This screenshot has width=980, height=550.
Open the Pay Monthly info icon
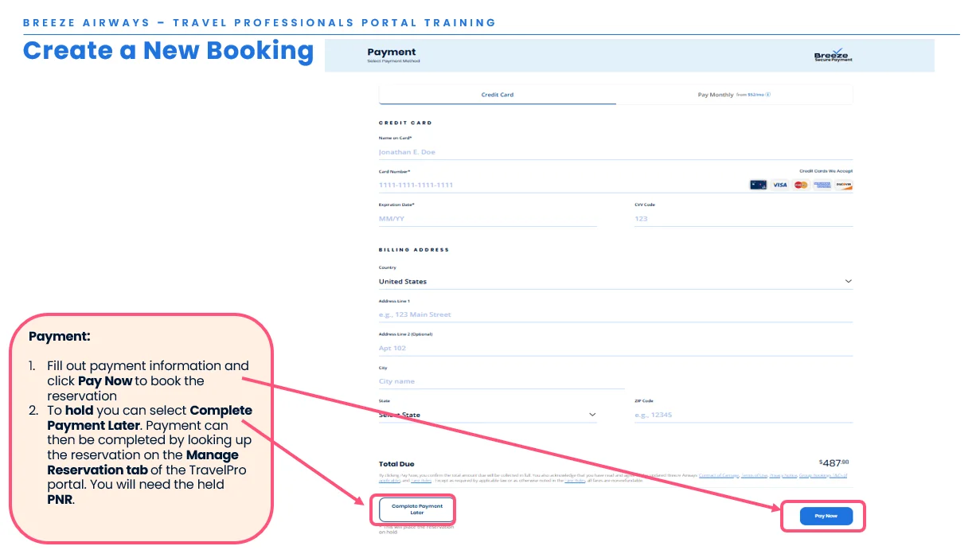coord(768,95)
